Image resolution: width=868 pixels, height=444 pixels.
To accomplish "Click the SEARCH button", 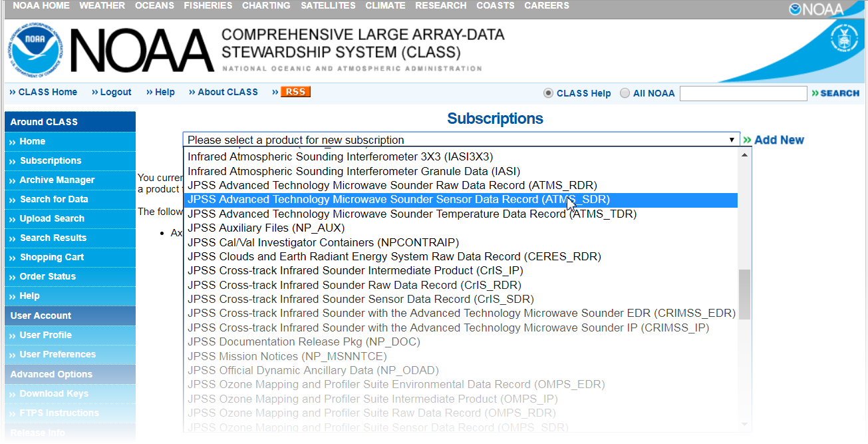I will [x=835, y=93].
